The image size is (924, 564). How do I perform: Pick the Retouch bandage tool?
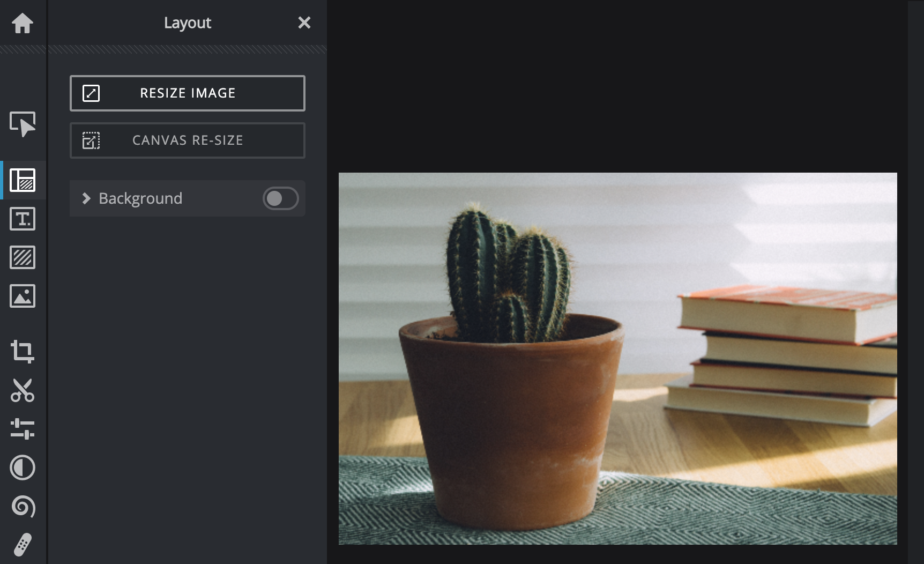[23, 545]
